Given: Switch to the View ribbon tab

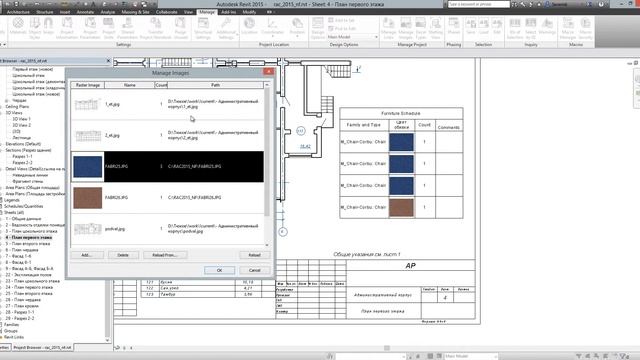Looking at the screenshot, I should point(188,12).
